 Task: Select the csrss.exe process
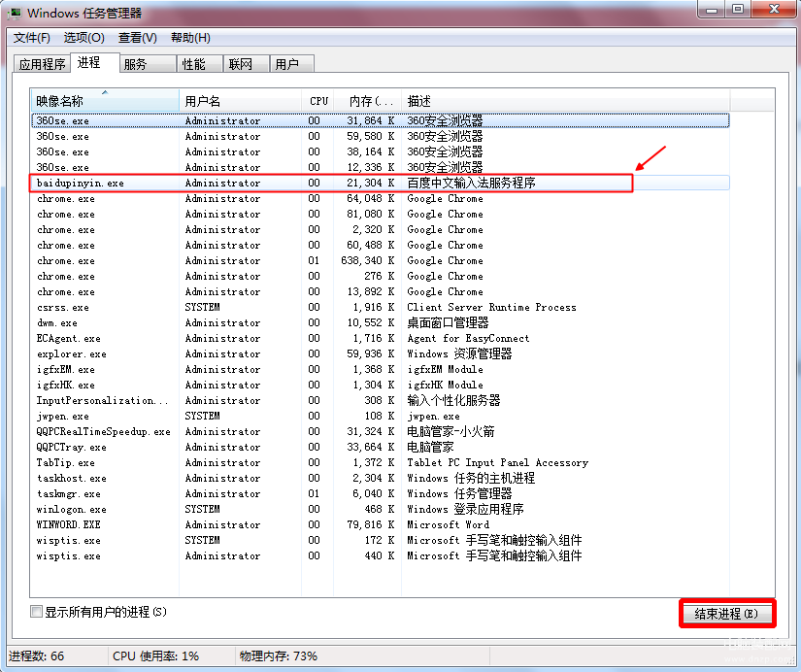pyautogui.click(x=380, y=307)
